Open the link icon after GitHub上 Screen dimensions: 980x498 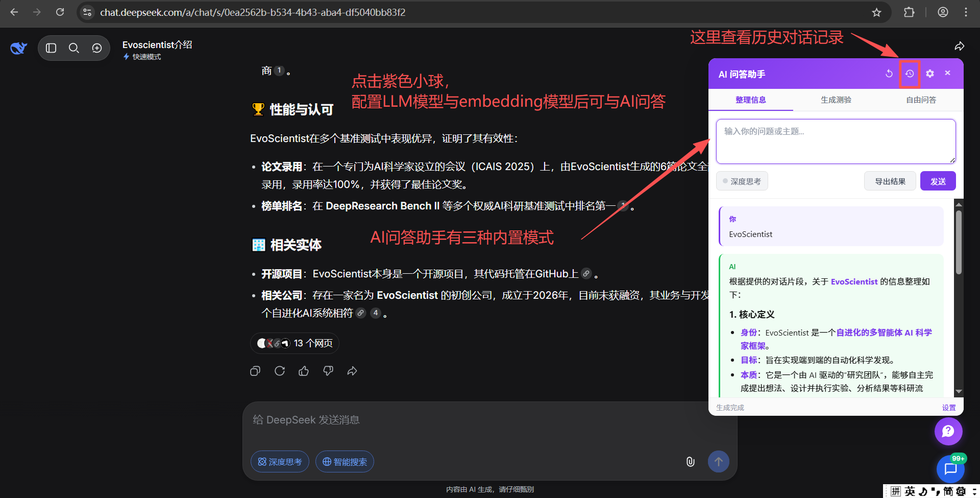(586, 274)
